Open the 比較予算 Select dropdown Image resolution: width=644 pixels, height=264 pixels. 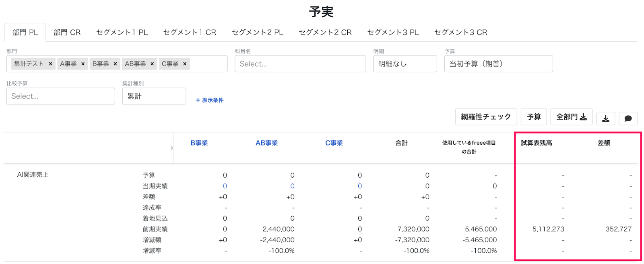pos(61,96)
